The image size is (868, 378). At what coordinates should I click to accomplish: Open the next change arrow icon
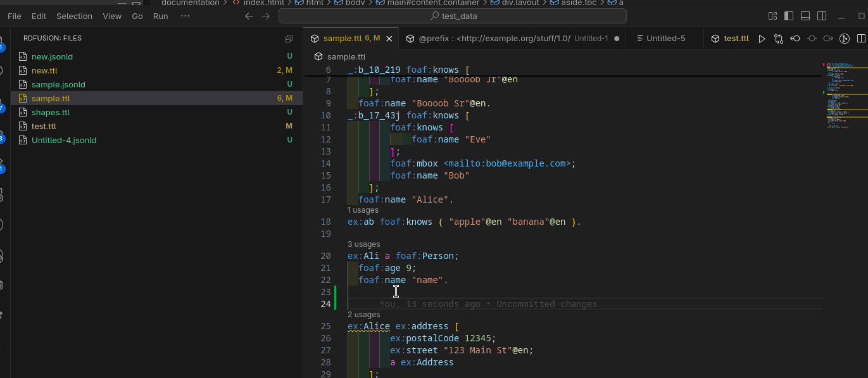[827, 39]
